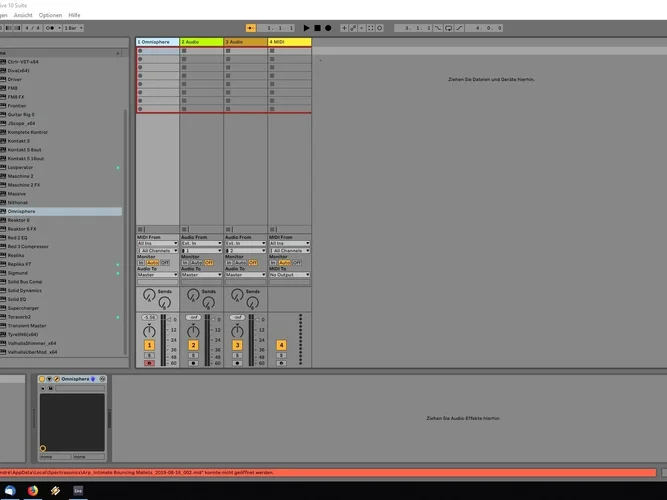Select the 1 Omnisphere track header

(157, 42)
